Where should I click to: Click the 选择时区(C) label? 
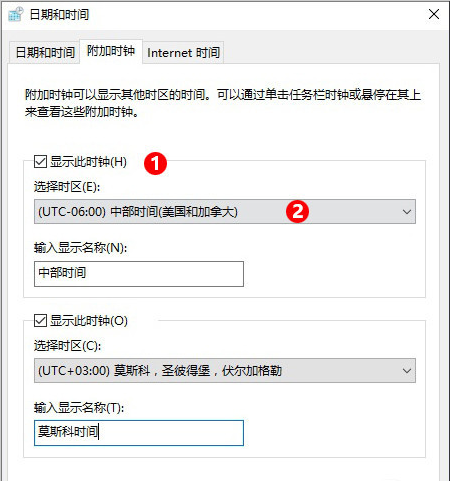67,346
